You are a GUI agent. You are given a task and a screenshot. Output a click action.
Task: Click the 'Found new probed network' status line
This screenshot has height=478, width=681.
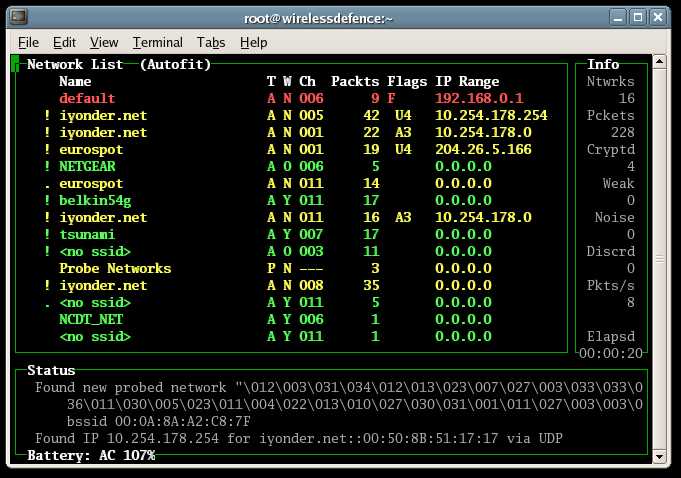point(339,387)
